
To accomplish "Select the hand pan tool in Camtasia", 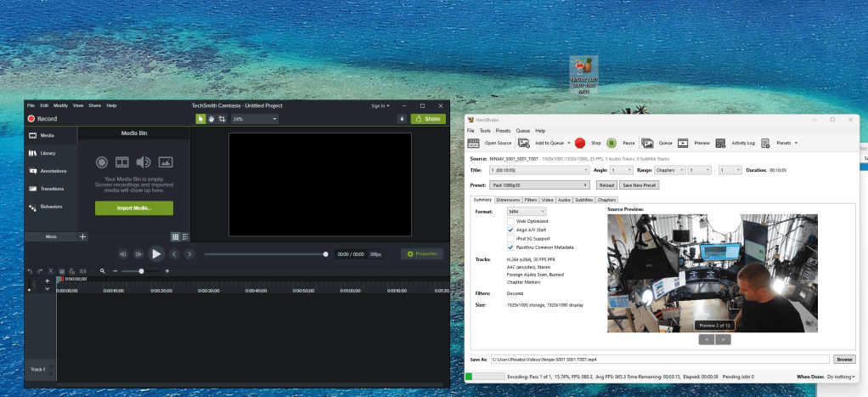I will (x=211, y=119).
